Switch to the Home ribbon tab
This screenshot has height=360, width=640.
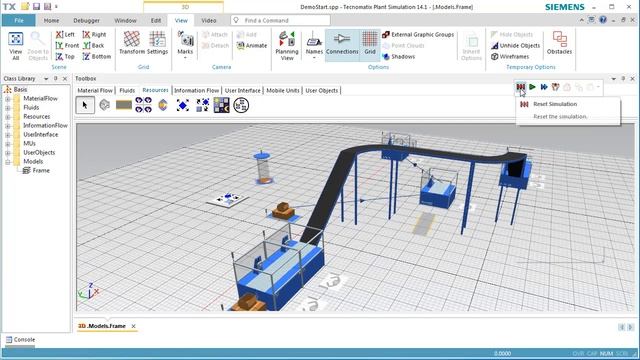51,20
